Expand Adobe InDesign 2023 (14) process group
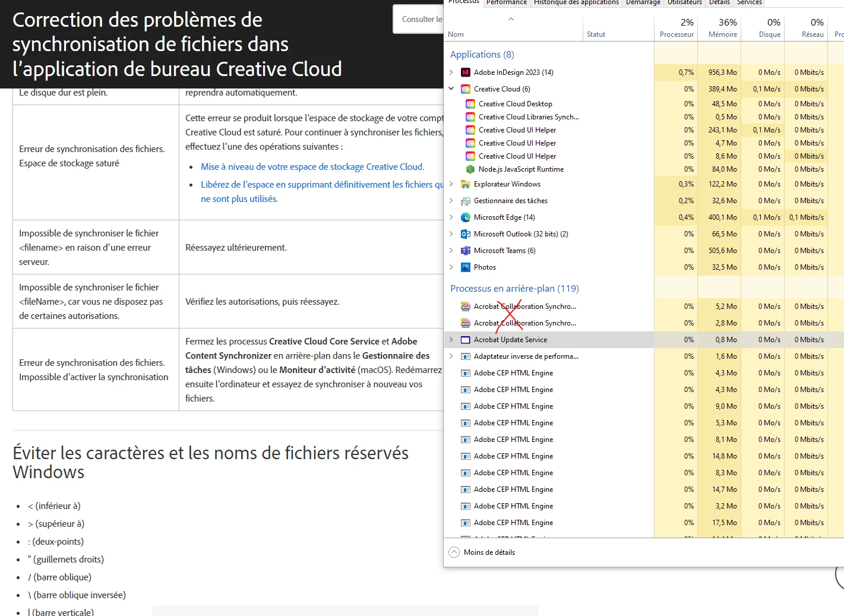This screenshot has width=844, height=616. [x=451, y=72]
